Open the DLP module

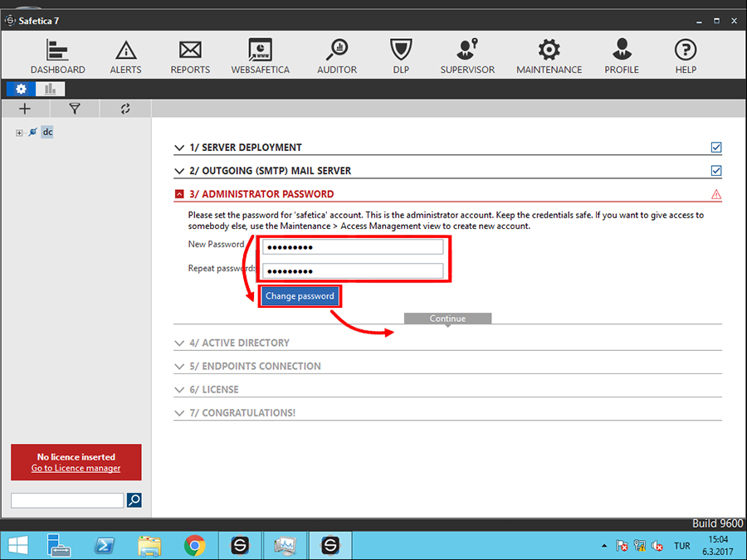coord(401,56)
